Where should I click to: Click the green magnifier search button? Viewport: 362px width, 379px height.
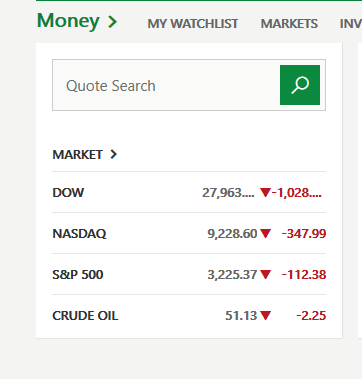click(x=300, y=85)
